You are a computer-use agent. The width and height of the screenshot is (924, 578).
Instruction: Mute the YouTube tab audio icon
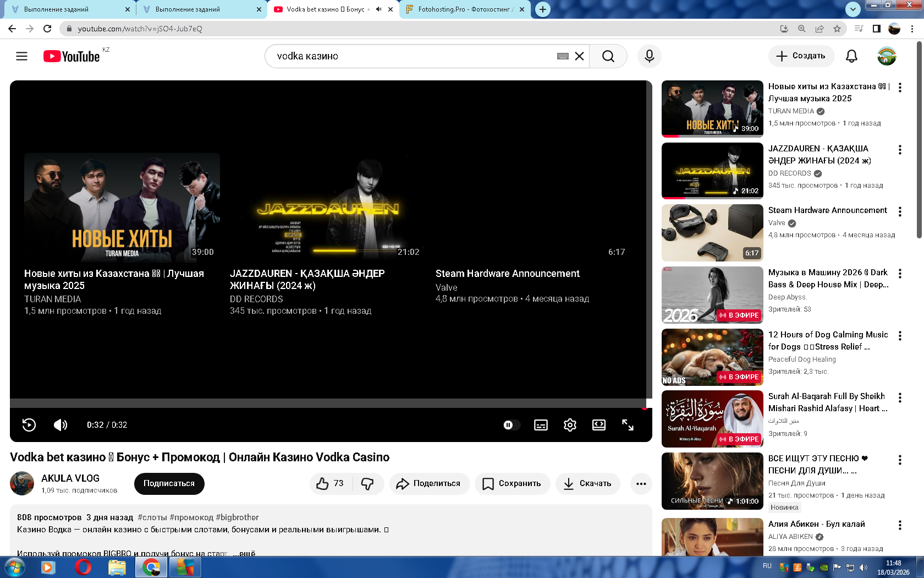click(378, 9)
